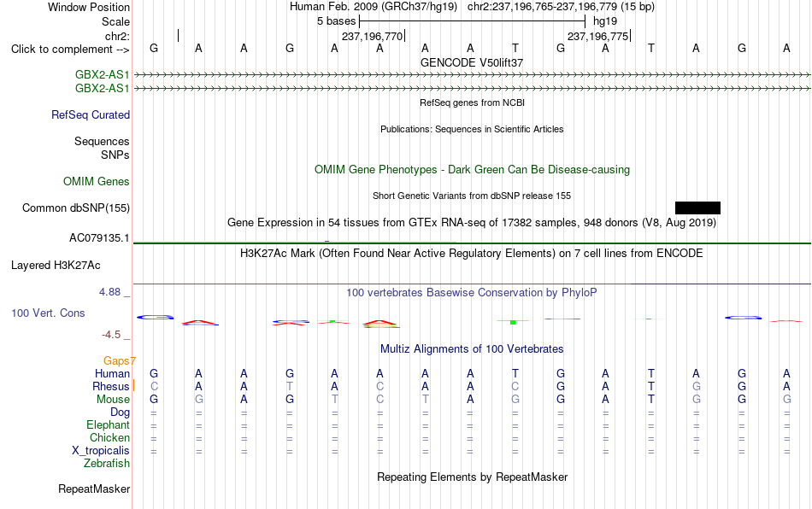Click the '5 bases' scale label

coord(337,21)
